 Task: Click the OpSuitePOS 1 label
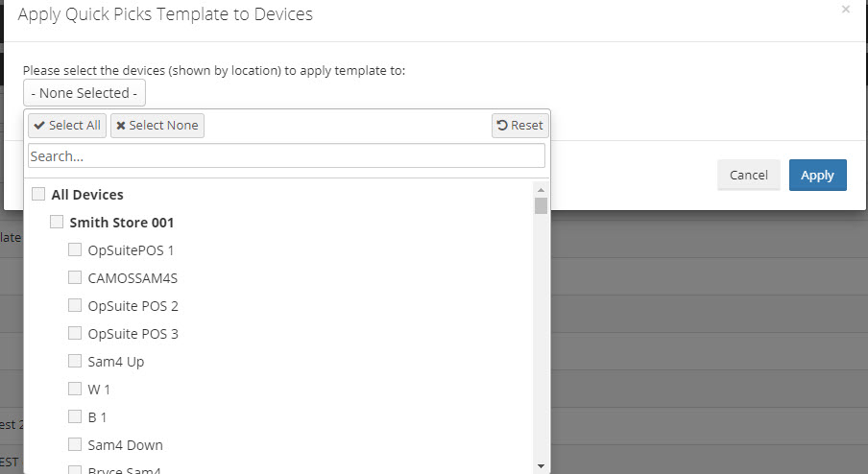click(x=131, y=250)
